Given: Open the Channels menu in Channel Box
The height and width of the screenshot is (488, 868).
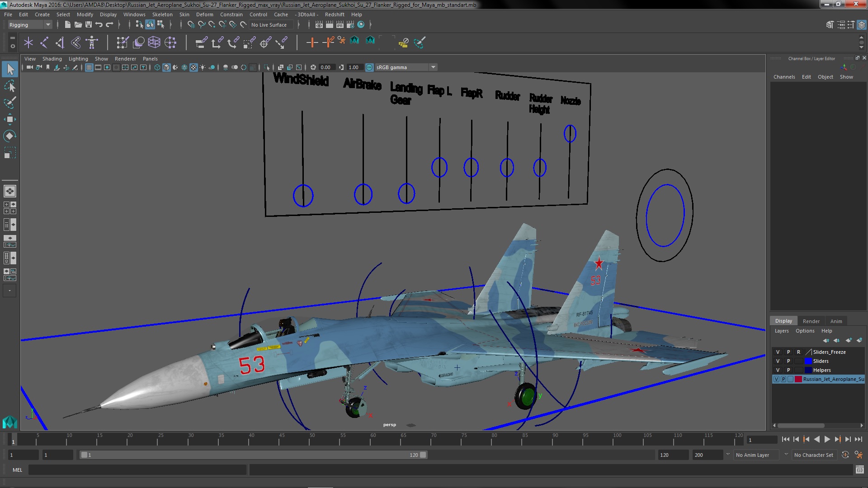Looking at the screenshot, I should 784,77.
